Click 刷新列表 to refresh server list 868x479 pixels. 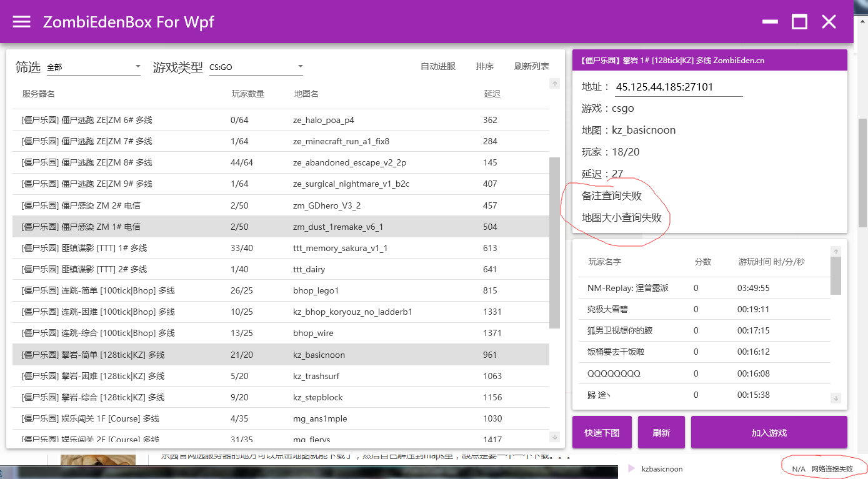tap(532, 67)
